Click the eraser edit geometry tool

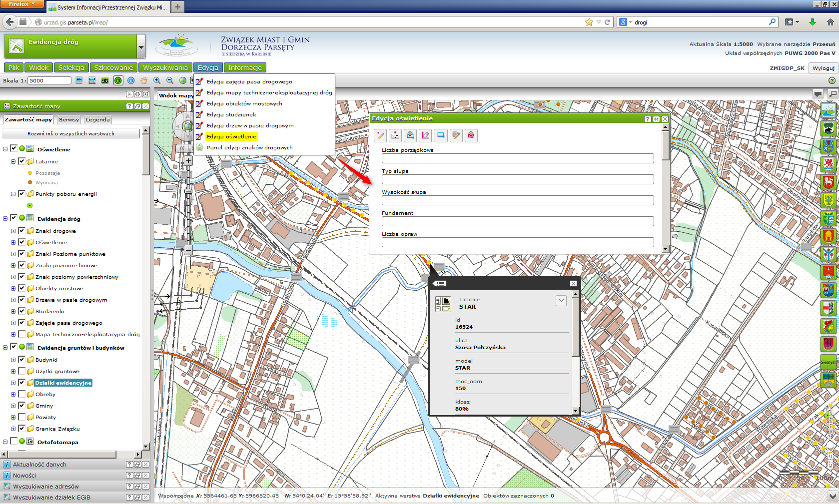pos(426,135)
